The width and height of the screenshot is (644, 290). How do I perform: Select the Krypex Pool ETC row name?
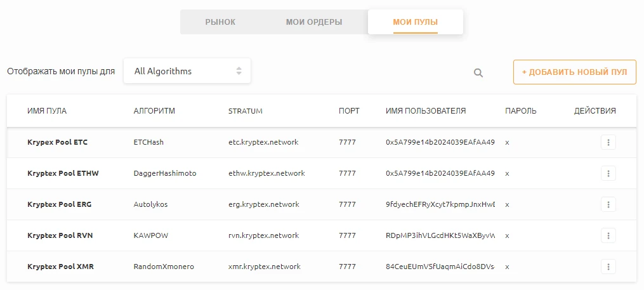[x=58, y=142]
